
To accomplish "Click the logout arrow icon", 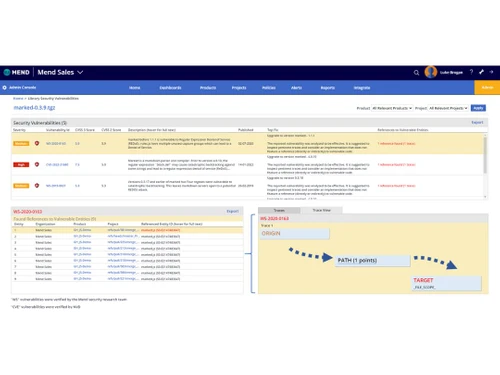I will pos(491,72).
